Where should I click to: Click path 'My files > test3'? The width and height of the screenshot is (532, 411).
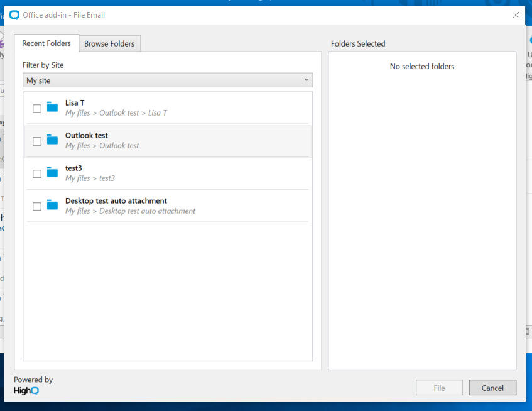point(90,178)
